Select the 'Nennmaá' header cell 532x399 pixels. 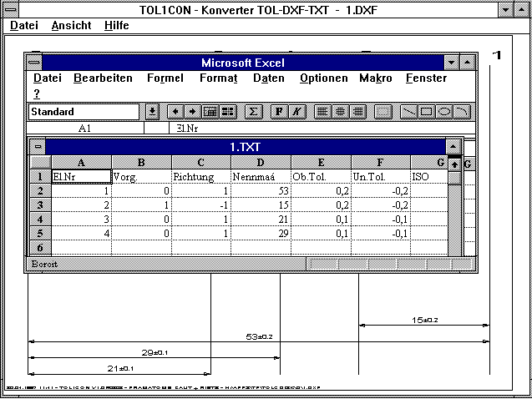[x=261, y=177]
